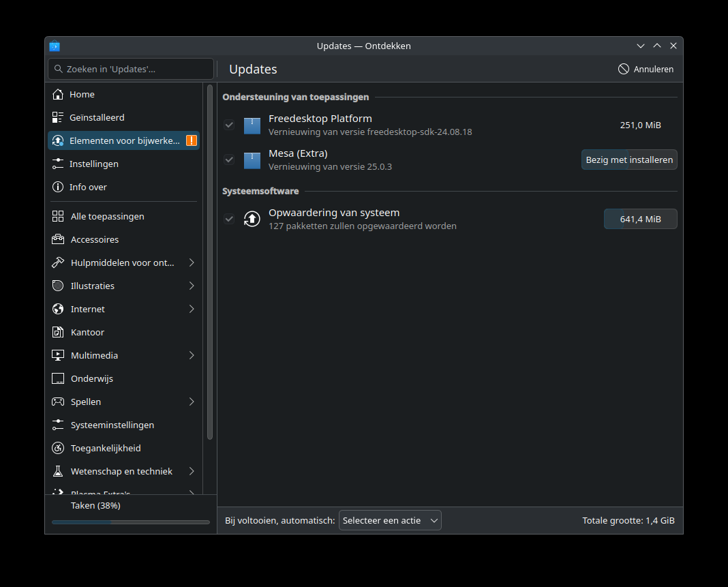Image resolution: width=728 pixels, height=587 pixels.
Task: Toggle the Opwaardering van systeem checkbox
Action: 229,219
